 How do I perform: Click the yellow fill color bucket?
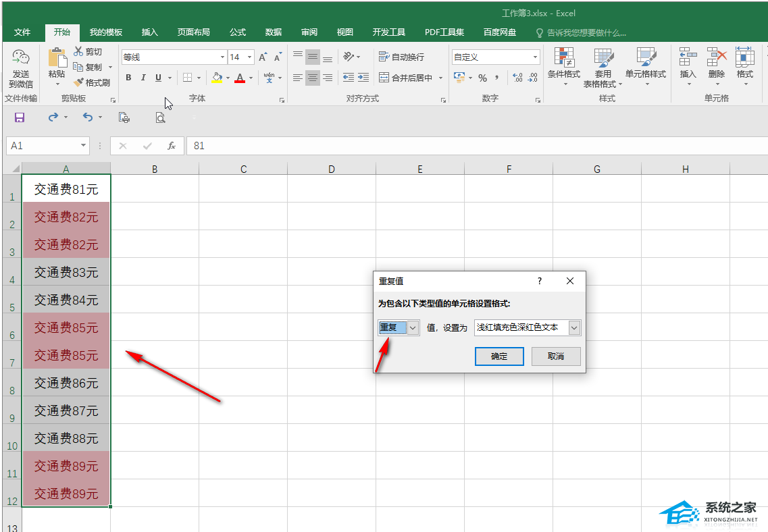(217, 78)
